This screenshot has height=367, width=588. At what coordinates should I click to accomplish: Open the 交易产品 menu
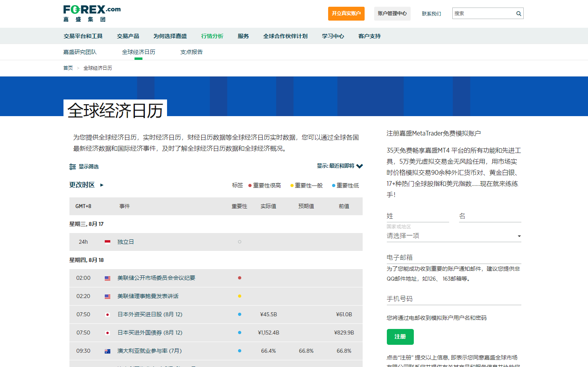point(128,36)
